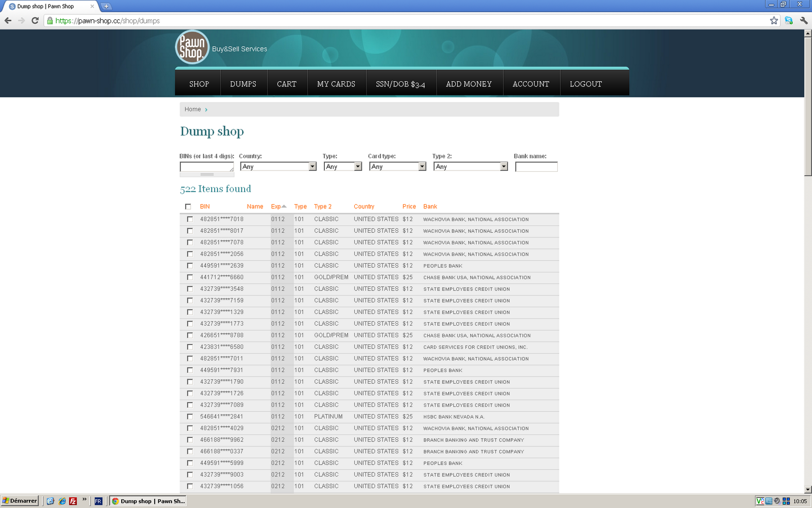This screenshot has height=508, width=812.
Task: Click the Show Desktop quick launch icon
Action: tap(50, 501)
